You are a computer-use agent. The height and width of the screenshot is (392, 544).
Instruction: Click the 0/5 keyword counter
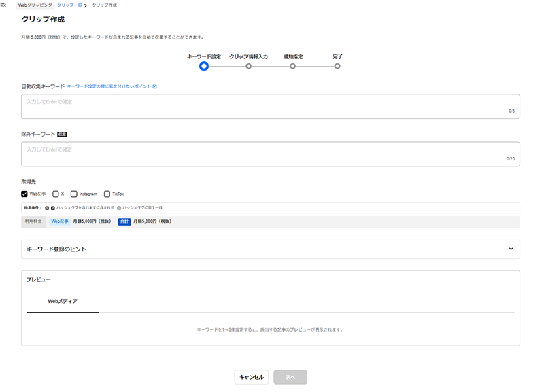pos(512,111)
